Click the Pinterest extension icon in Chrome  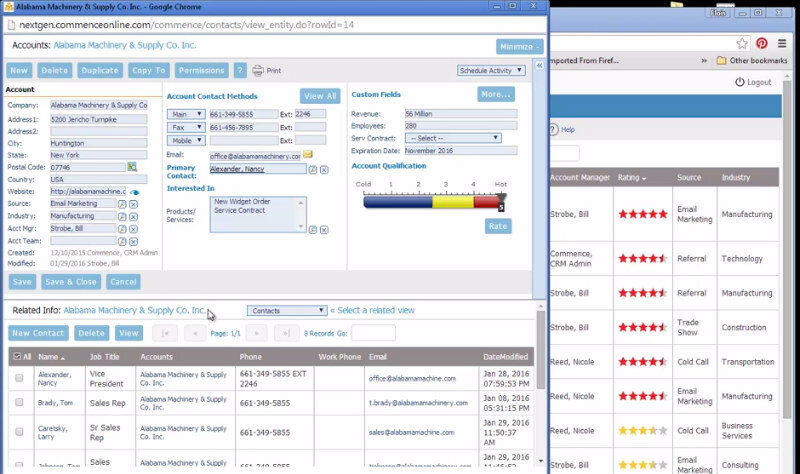tap(762, 44)
